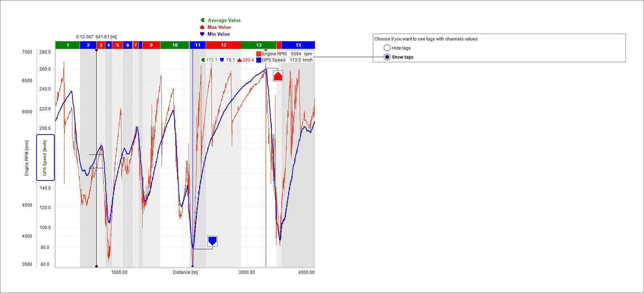Click the Average Value legend text

click(224, 20)
